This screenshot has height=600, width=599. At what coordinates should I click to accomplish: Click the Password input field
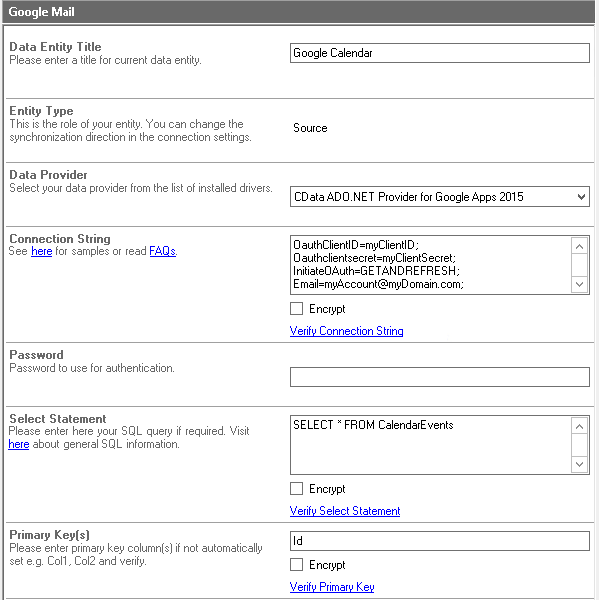pos(439,377)
